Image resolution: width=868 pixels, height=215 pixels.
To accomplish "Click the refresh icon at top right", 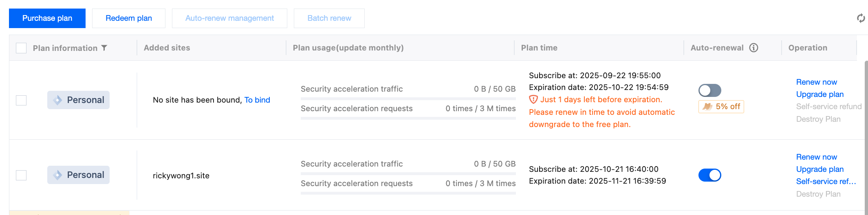I will click(861, 18).
